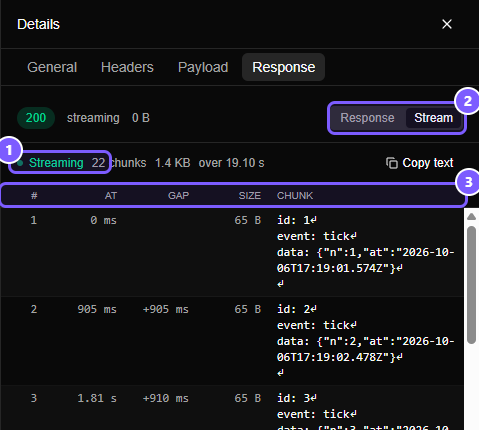Click the 'id: 2' chunk text
This screenshot has height=430, width=479.
tap(296, 309)
